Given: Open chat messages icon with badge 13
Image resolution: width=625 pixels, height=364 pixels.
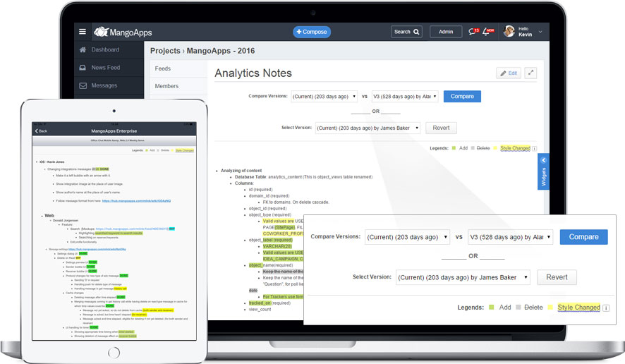Looking at the screenshot, I should [x=473, y=32].
